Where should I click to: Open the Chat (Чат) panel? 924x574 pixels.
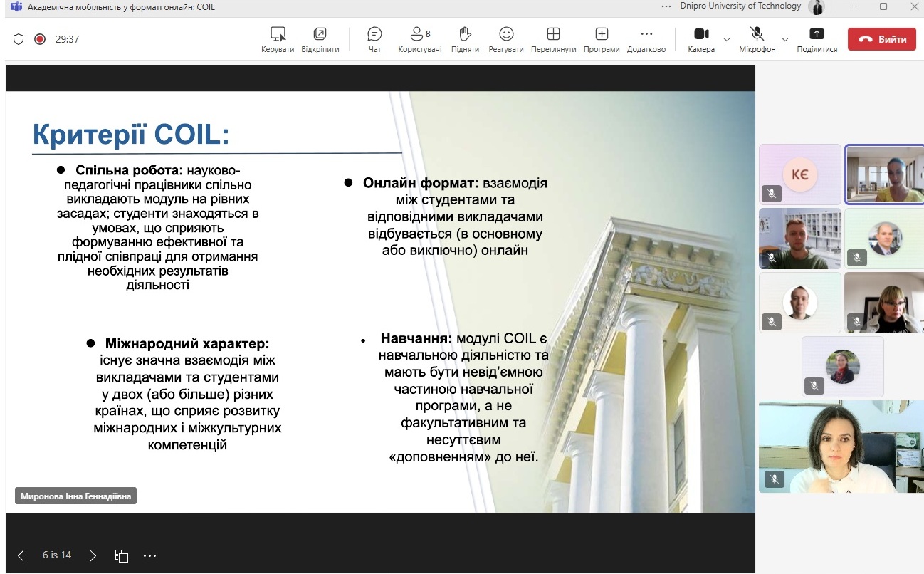click(x=374, y=34)
